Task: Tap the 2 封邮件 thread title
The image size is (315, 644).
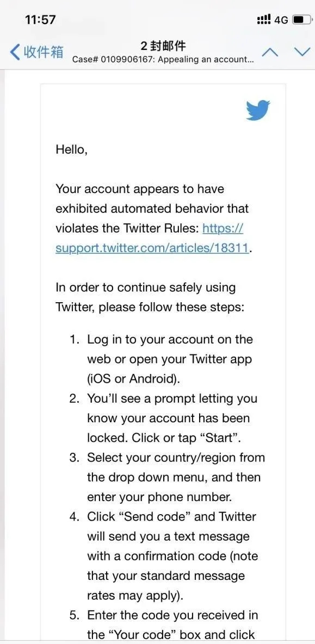Action: [x=163, y=45]
